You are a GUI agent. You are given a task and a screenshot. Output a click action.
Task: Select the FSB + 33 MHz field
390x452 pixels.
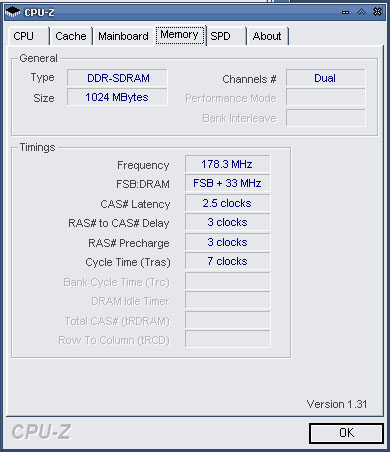point(227,183)
